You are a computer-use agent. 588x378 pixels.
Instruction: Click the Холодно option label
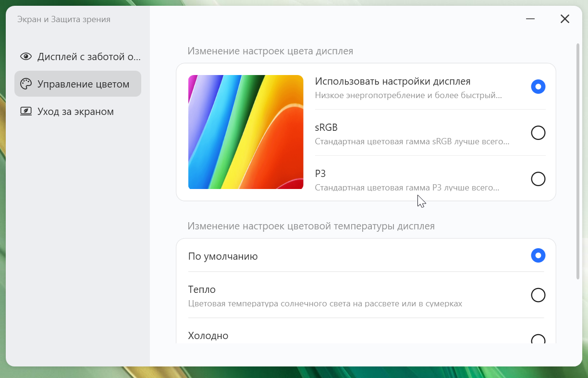[208, 336]
